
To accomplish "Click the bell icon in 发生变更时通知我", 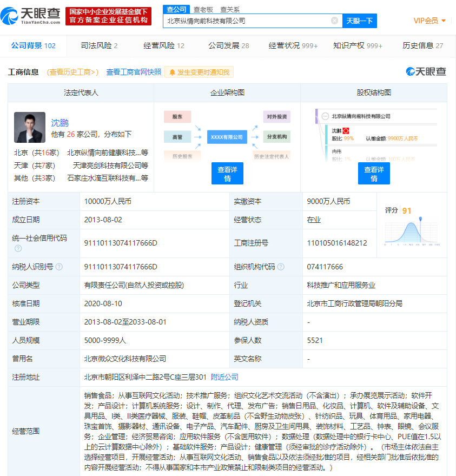I will coord(172,72).
